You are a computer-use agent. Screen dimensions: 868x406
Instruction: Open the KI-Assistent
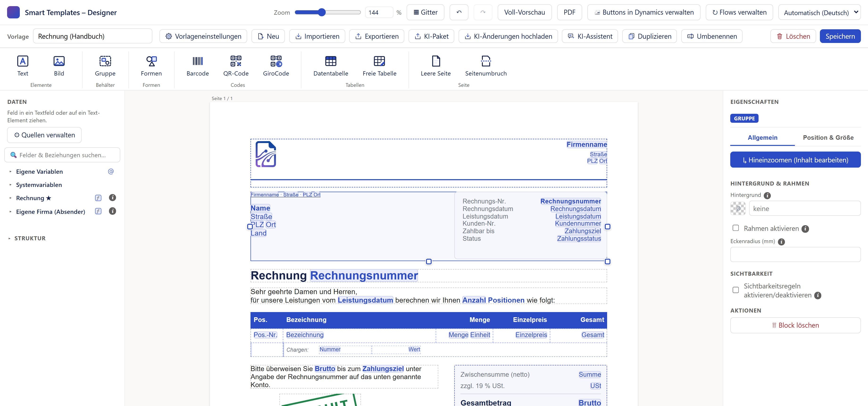click(590, 36)
